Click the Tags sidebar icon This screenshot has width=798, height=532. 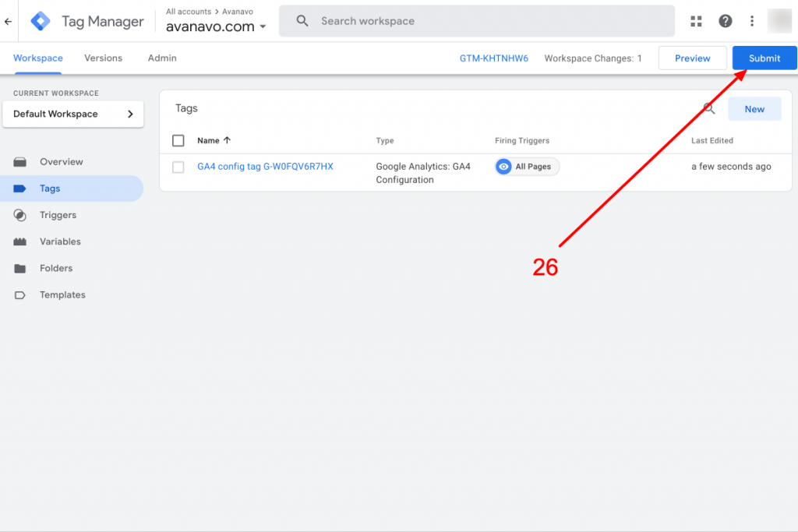[19, 188]
